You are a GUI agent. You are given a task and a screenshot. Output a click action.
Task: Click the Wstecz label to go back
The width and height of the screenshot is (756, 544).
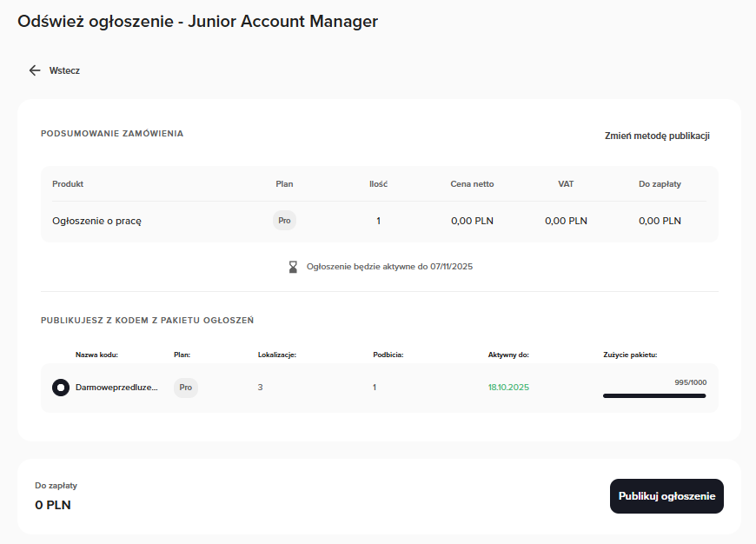pos(64,70)
